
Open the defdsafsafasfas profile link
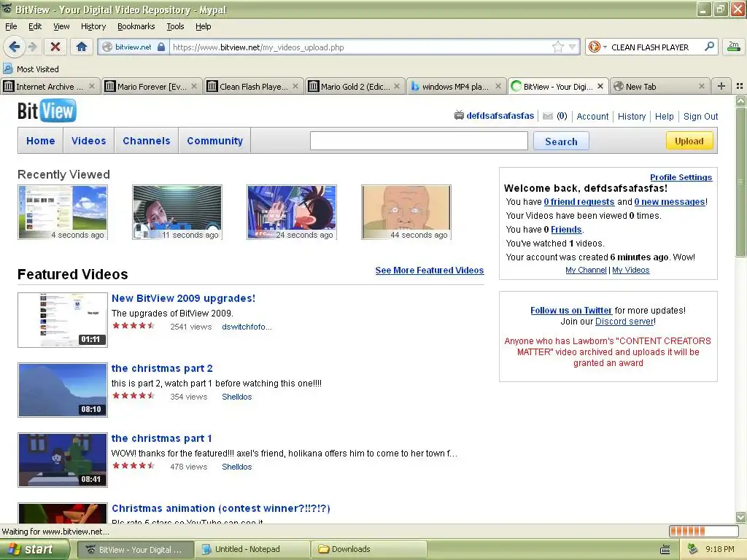tap(500, 116)
